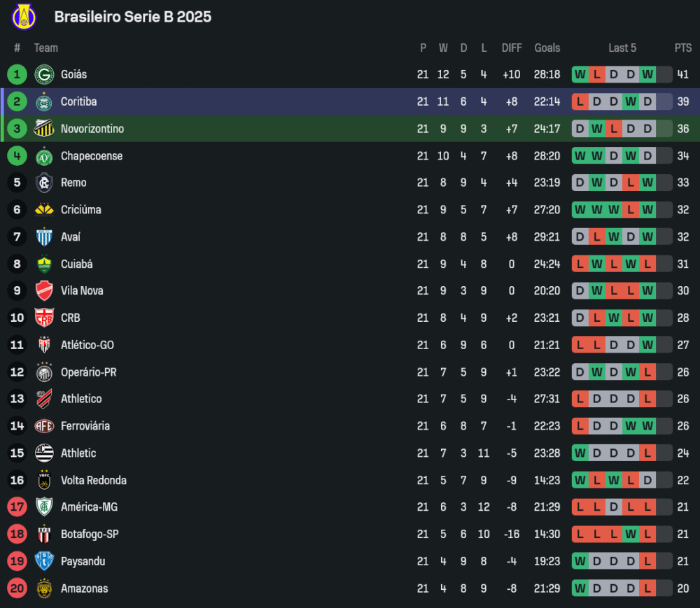Click the Criciúma club crest
700x608 pixels.
(x=44, y=210)
